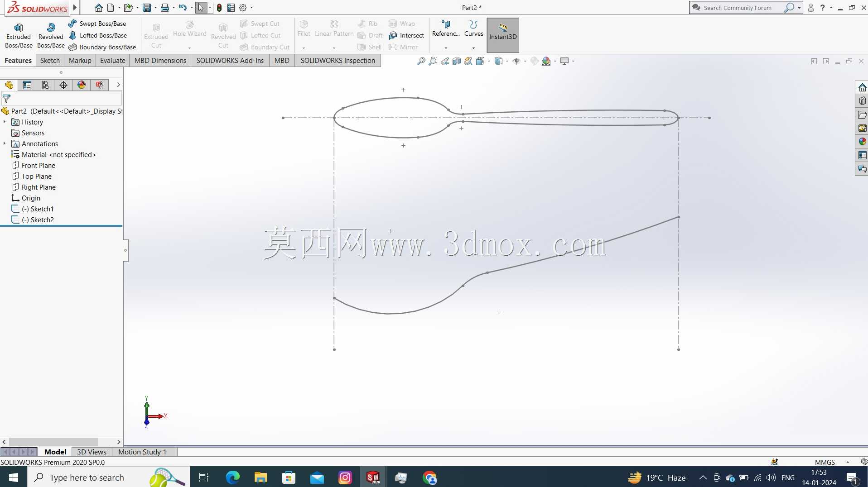Image resolution: width=868 pixels, height=487 pixels.
Task: Expand the SOLIDWORKS menu arrow
Action: tap(75, 8)
